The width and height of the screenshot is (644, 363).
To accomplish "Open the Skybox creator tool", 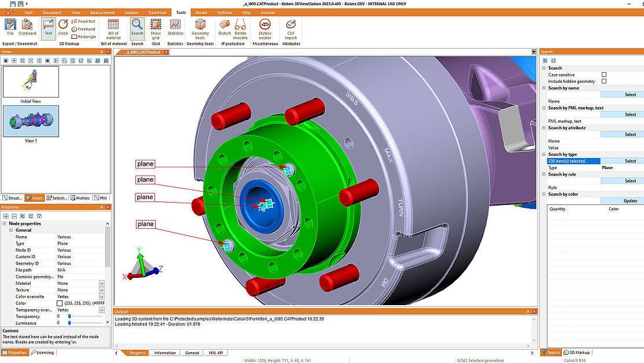I will point(265,27).
